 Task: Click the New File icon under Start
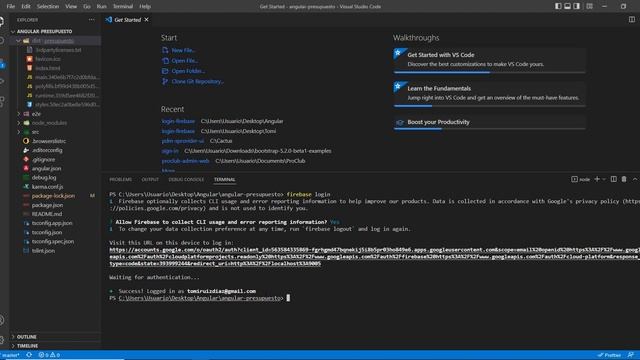coord(165,50)
